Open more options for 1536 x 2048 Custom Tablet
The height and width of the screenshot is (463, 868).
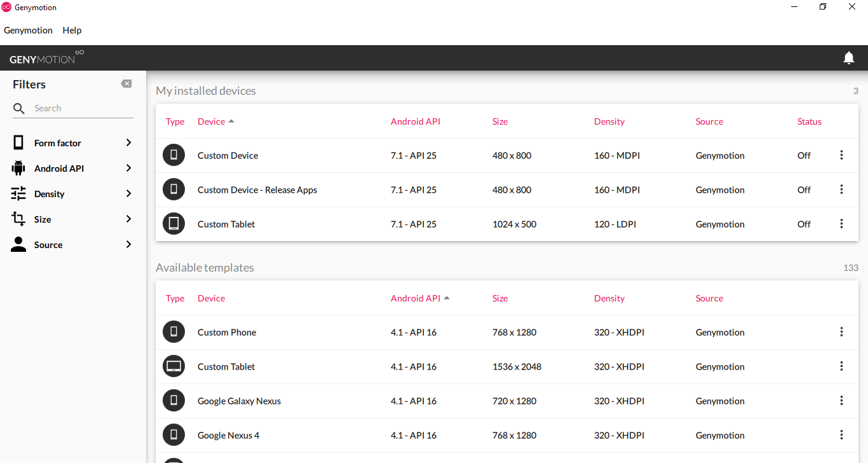click(x=841, y=366)
